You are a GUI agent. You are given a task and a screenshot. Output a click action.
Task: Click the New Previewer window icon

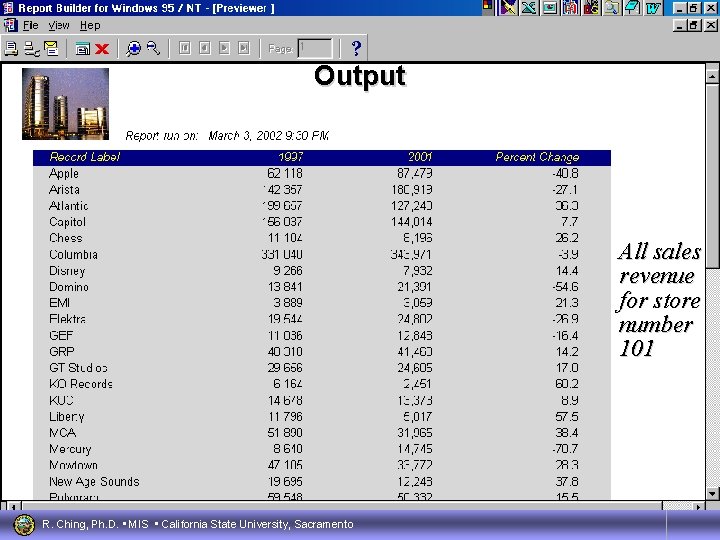83,48
